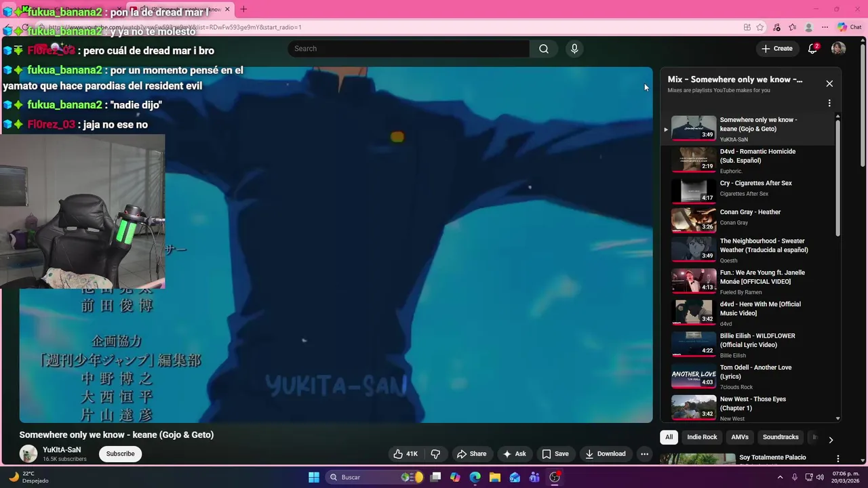Open Edge favorites list icon

(793, 27)
